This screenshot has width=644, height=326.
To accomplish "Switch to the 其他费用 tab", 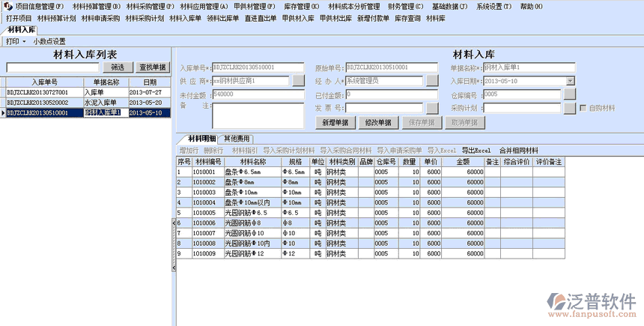I will pyautogui.click(x=237, y=139).
